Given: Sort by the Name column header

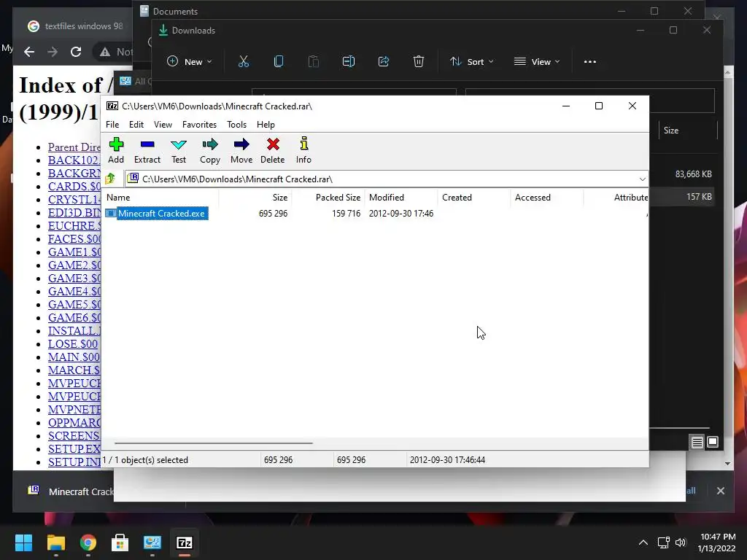Looking at the screenshot, I should 161,197.
